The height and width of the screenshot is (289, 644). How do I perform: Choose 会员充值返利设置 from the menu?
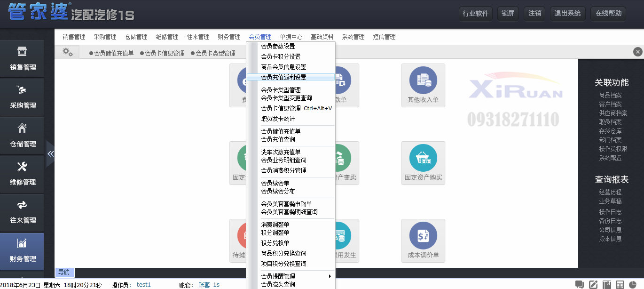(283, 77)
